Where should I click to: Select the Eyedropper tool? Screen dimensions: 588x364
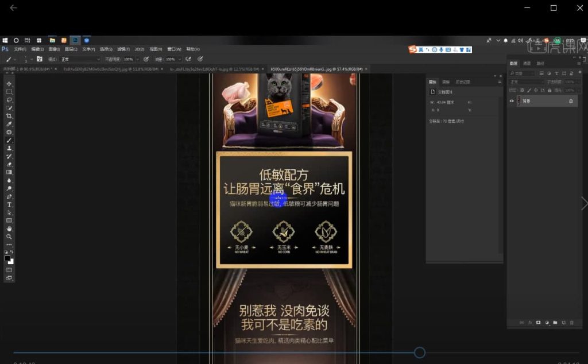pyautogui.click(x=9, y=124)
